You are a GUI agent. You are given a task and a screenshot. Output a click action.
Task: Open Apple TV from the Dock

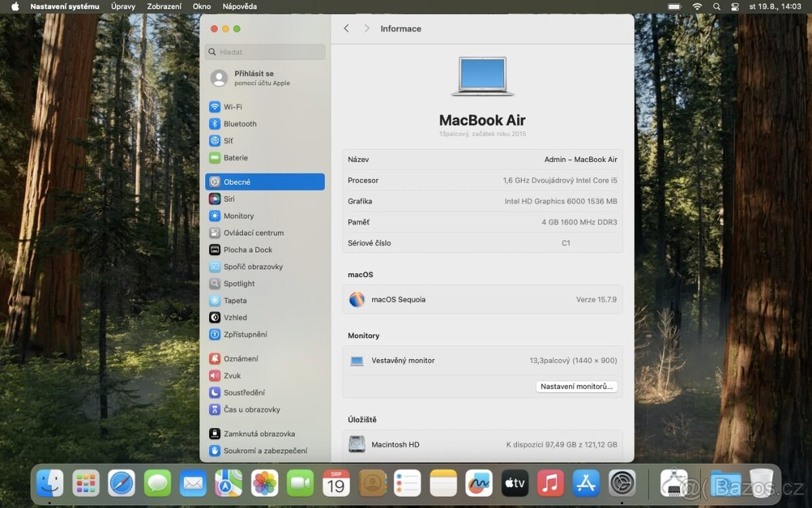[515, 483]
